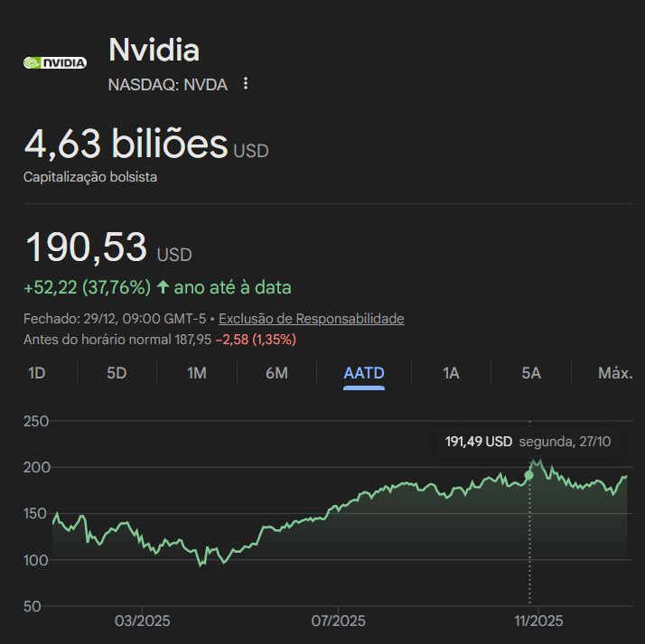Open the Exclusão de Responsabilidade link
645x644 pixels.
[x=312, y=319]
